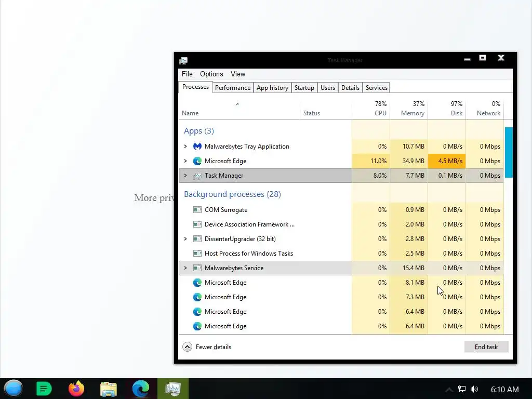Image resolution: width=532 pixels, height=399 pixels.
Task: Expand Malwarebytes Tray Application row
Action: 185,147
